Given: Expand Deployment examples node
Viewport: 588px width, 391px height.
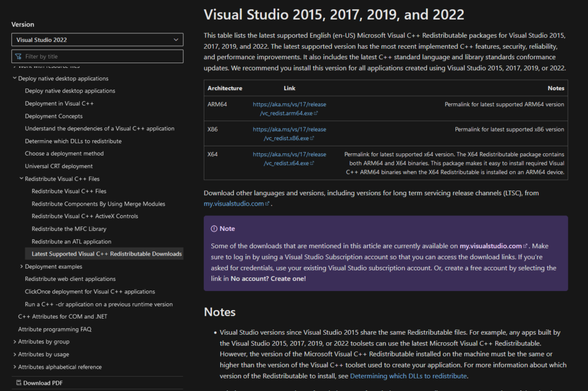Looking at the screenshot, I should [x=21, y=266].
